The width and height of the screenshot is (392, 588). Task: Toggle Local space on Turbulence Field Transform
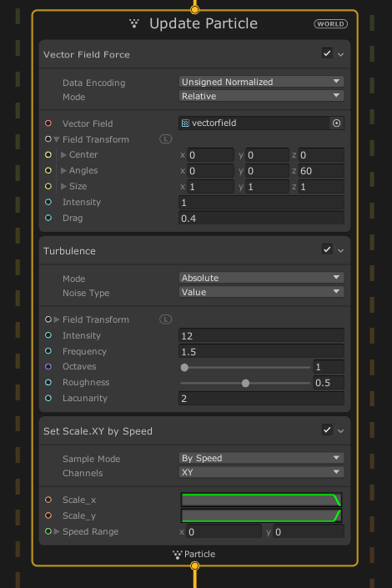[x=165, y=319]
